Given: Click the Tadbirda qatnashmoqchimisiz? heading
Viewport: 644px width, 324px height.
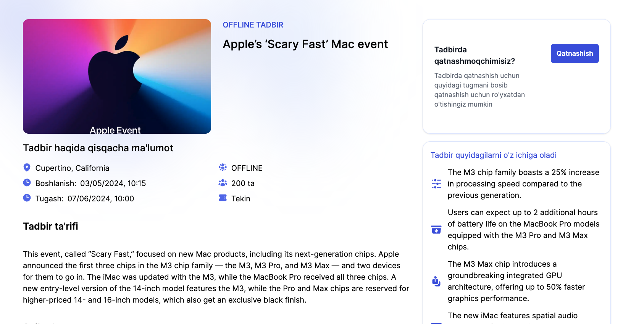Looking at the screenshot, I should pyautogui.click(x=475, y=55).
